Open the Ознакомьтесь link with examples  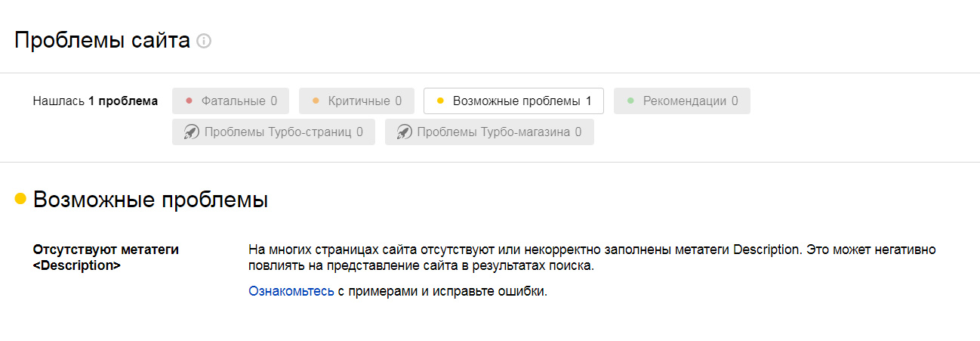291,291
